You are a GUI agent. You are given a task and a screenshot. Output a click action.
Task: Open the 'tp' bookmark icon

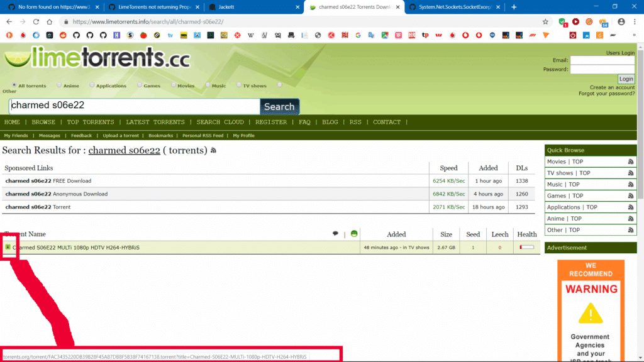(x=425, y=35)
